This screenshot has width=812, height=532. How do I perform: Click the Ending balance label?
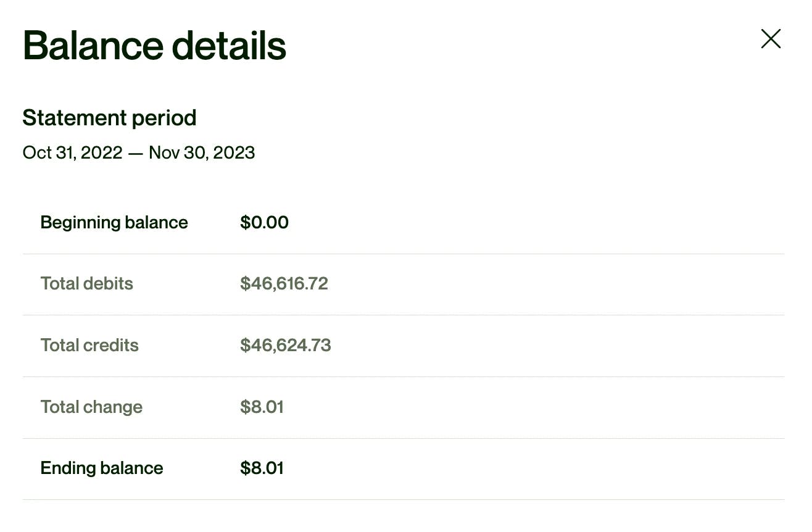pyautogui.click(x=102, y=468)
